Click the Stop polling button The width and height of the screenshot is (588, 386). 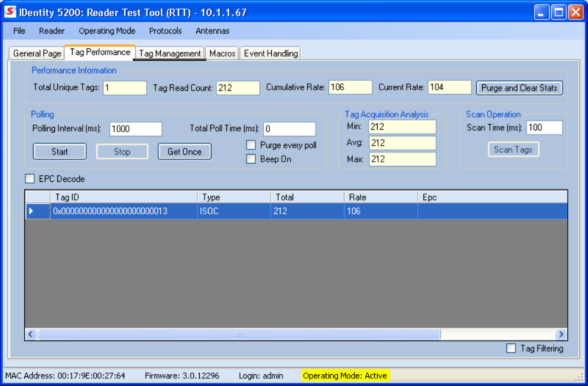click(x=122, y=152)
